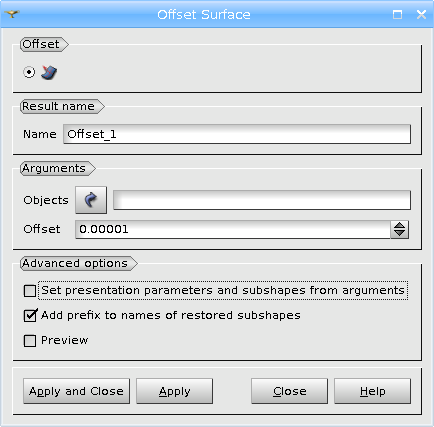Select the Offset radio button
Image resolution: width=434 pixels, height=427 pixels.
point(29,72)
